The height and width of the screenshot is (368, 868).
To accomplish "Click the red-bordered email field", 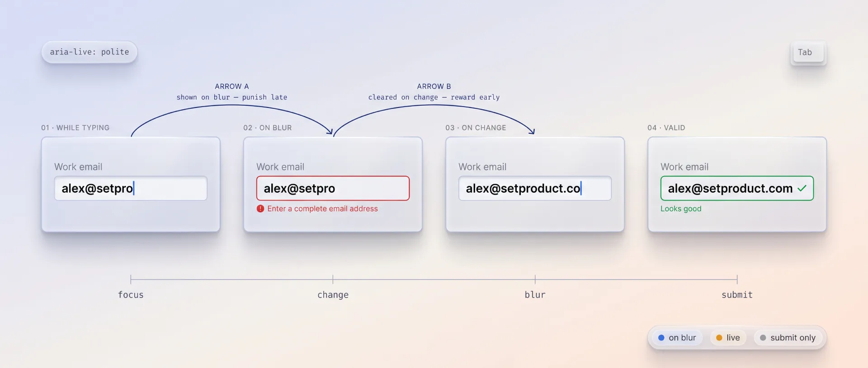I will coord(333,188).
